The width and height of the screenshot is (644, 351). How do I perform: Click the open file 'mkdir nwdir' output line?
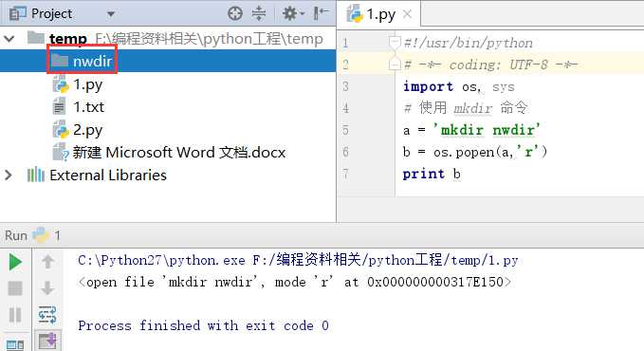point(294,283)
